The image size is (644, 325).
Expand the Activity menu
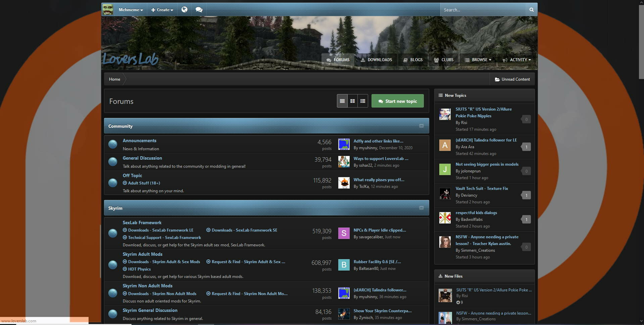(517, 60)
